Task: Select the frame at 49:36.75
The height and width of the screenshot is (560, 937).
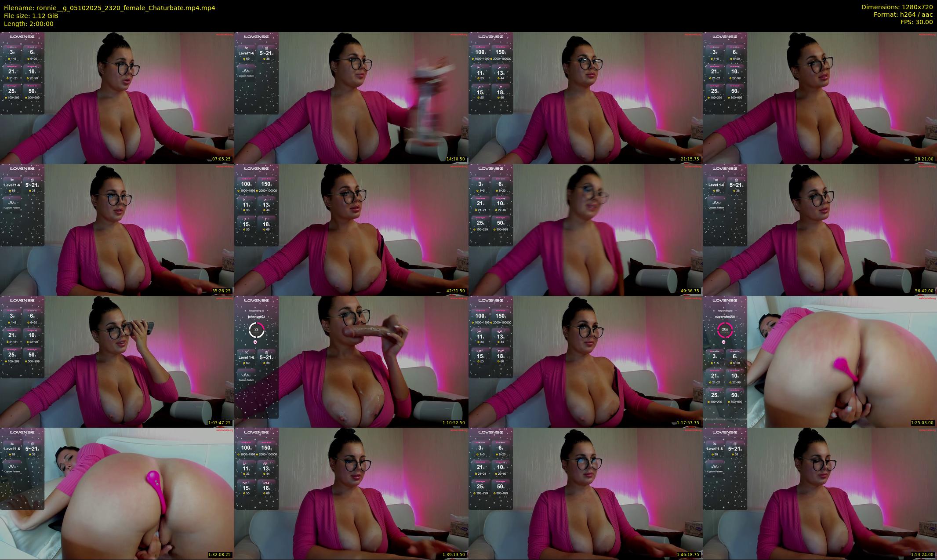Action: [585, 229]
